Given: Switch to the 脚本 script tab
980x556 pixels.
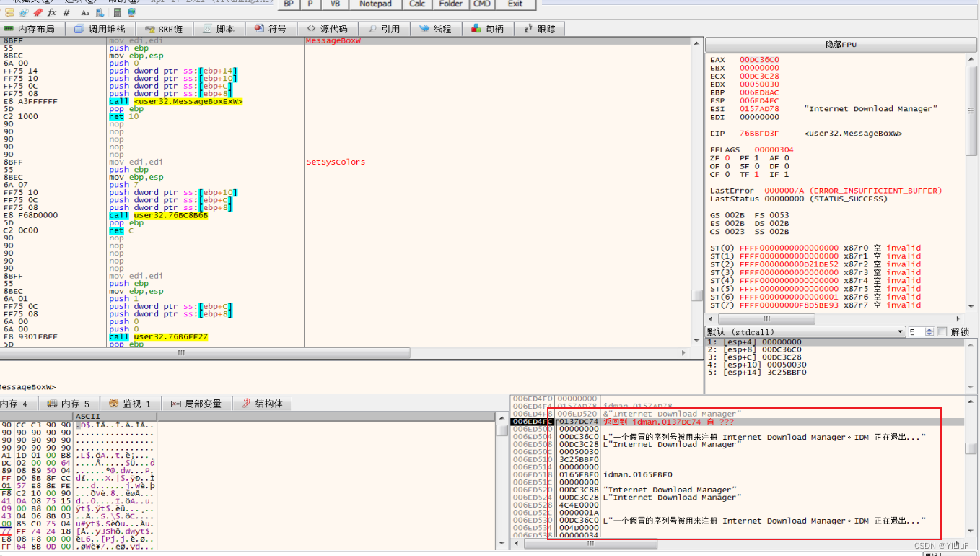Looking at the screenshot, I should tap(219, 29).
